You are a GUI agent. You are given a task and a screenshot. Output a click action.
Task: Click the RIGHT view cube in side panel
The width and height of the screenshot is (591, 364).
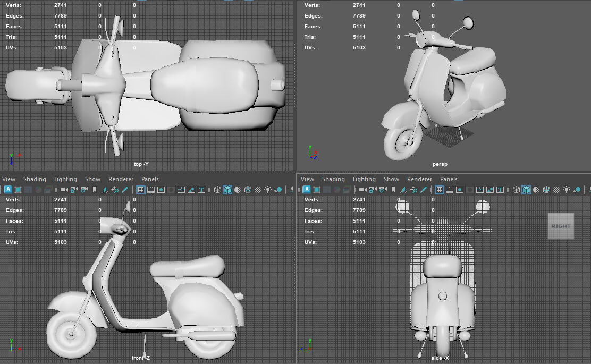click(x=561, y=226)
